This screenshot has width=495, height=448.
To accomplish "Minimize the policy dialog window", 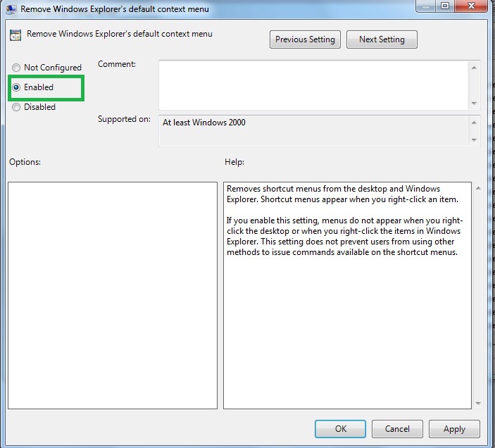I will coord(426,6).
